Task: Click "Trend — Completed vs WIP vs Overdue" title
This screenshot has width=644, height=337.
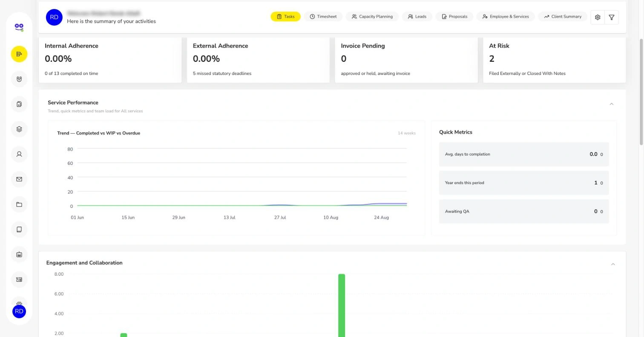Action: click(x=98, y=133)
